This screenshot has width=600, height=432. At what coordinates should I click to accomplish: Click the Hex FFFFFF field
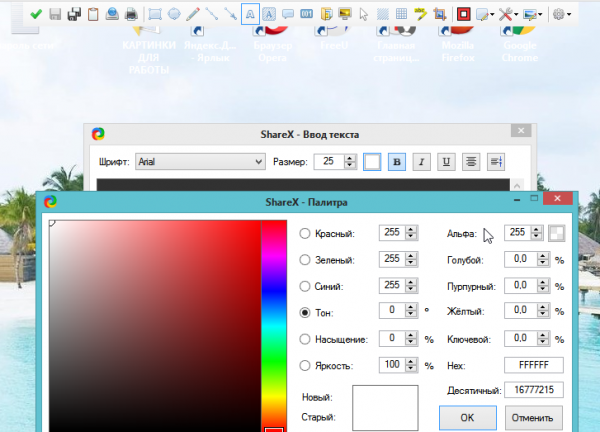534,365
